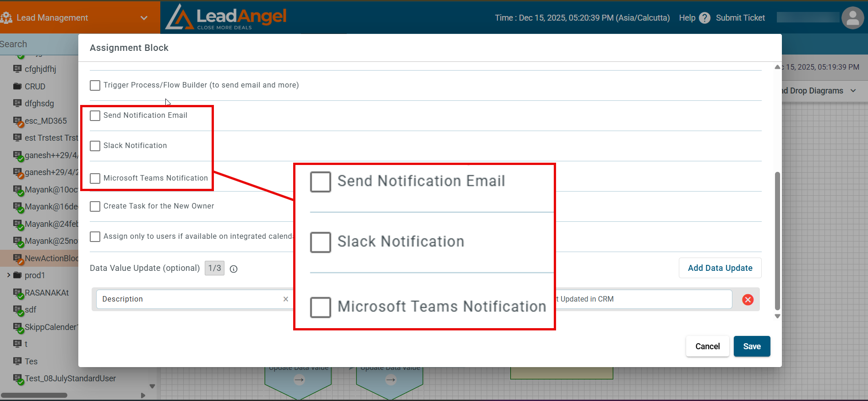Toggle Assign only to users if available checkbox

[x=95, y=236]
